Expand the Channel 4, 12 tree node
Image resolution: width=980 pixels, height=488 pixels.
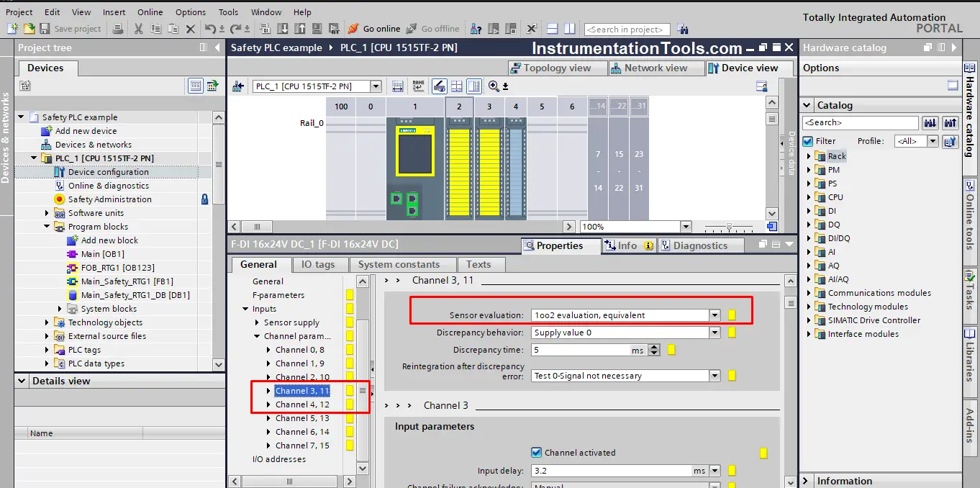tap(269, 405)
